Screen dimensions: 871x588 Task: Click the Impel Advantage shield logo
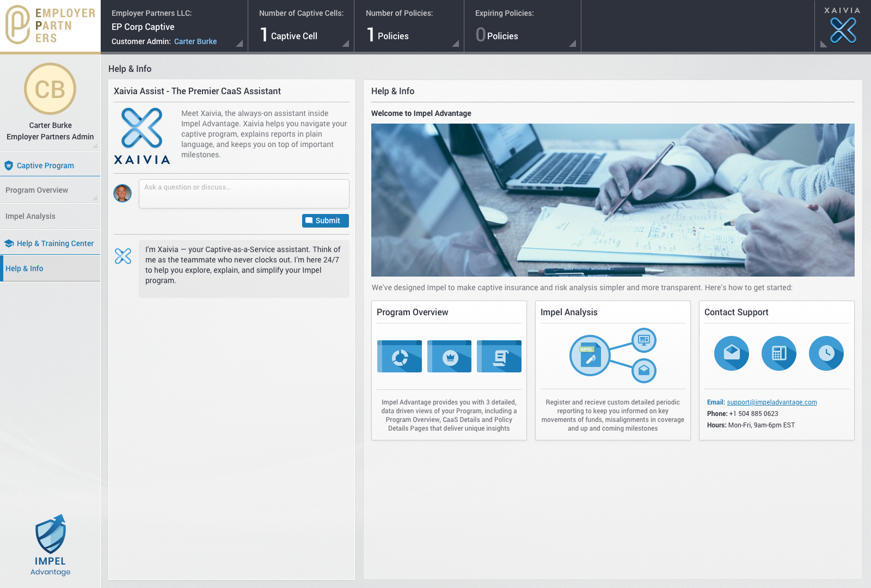click(x=51, y=545)
